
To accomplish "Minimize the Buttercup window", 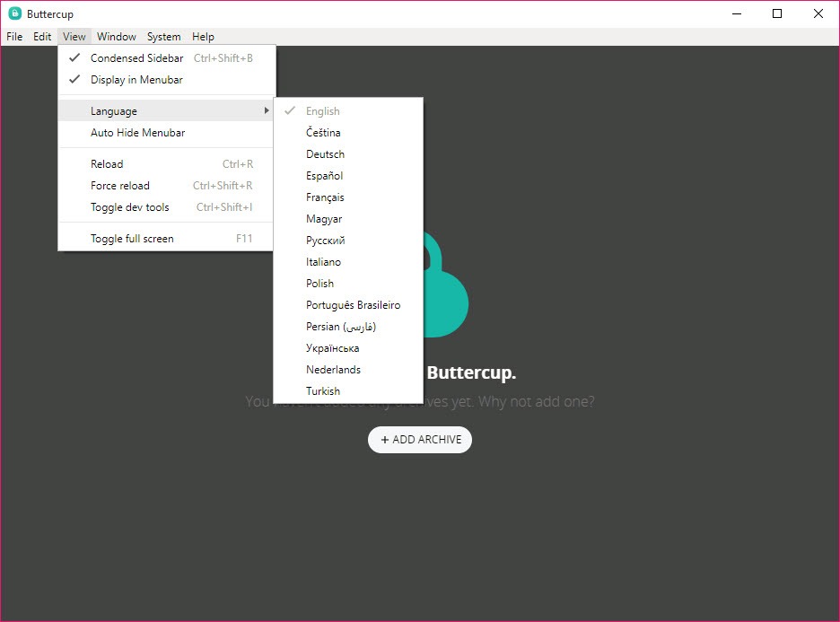I will pyautogui.click(x=737, y=14).
